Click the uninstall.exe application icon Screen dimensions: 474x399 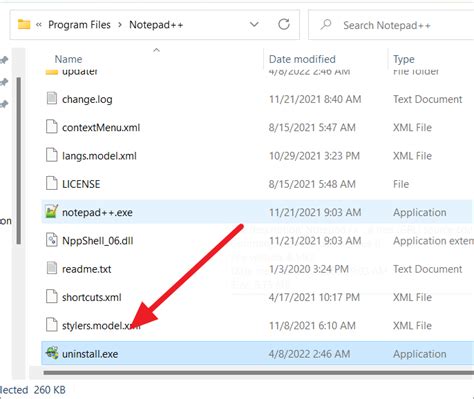(52, 353)
